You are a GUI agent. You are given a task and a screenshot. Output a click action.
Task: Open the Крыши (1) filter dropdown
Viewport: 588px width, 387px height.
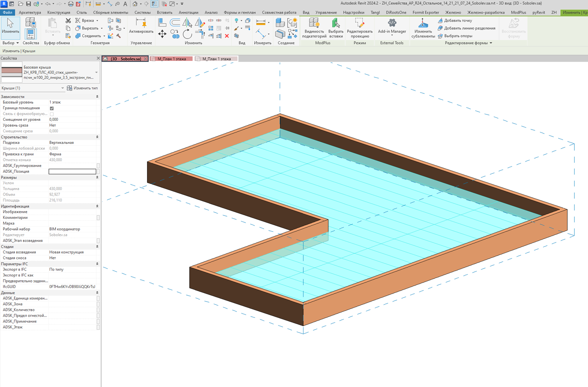click(33, 88)
